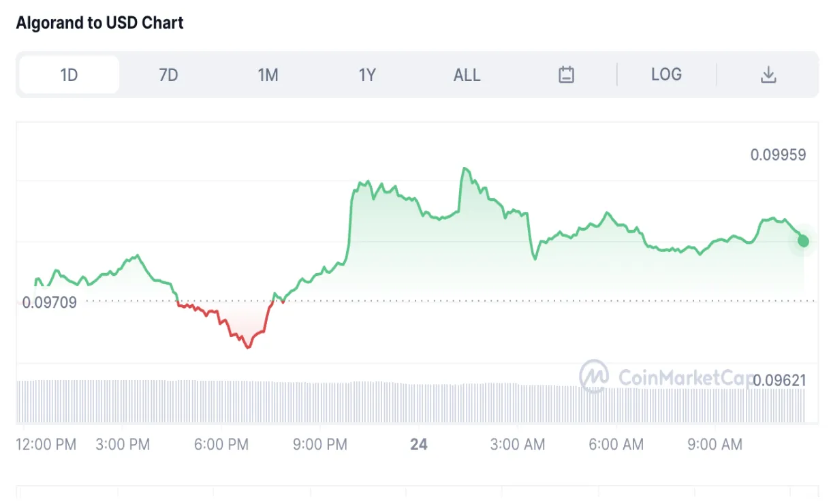The image size is (831, 504).
Task: Enable the 1D time range view
Action: pyautogui.click(x=68, y=75)
